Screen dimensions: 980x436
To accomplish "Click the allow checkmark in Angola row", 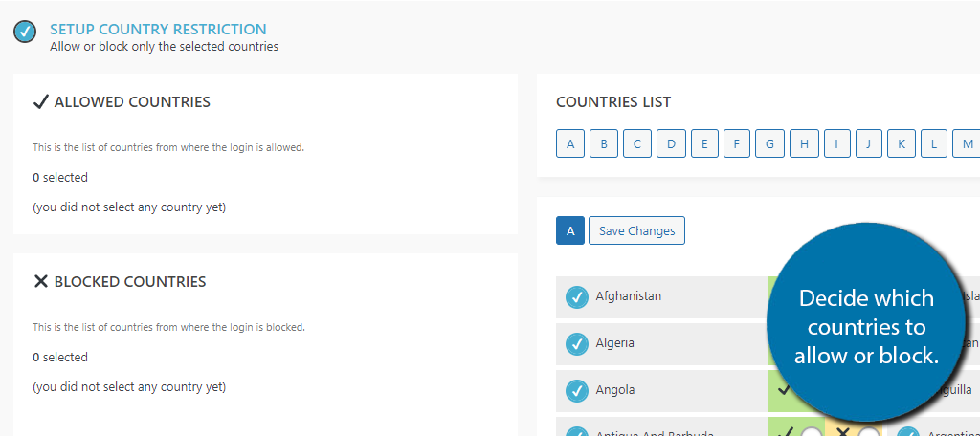I will coord(783,390).
